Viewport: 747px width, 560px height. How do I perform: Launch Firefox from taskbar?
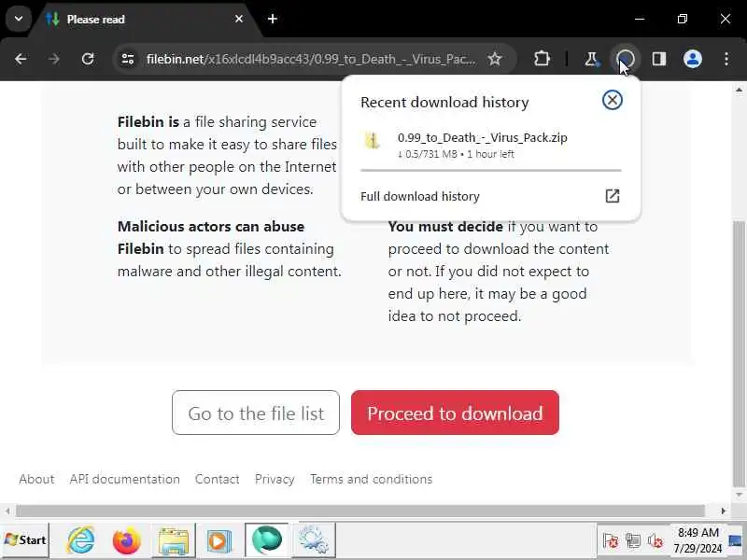click(x=127, y=541)
